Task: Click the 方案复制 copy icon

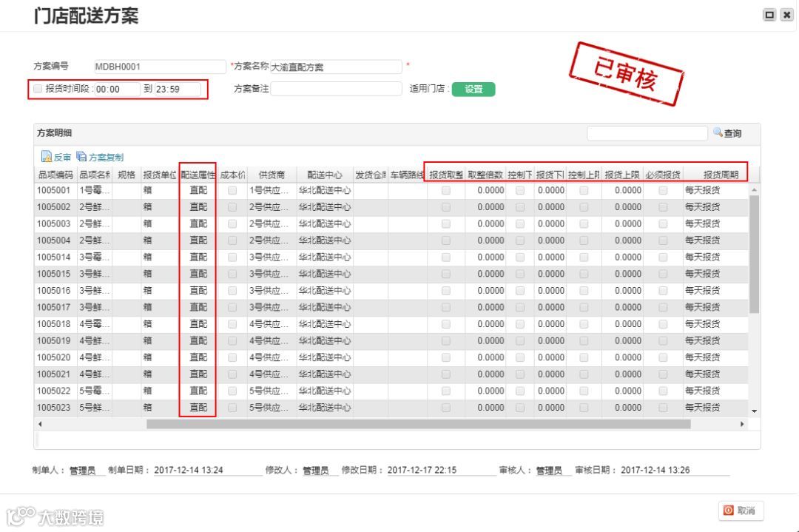Action: tap(81, 156)
